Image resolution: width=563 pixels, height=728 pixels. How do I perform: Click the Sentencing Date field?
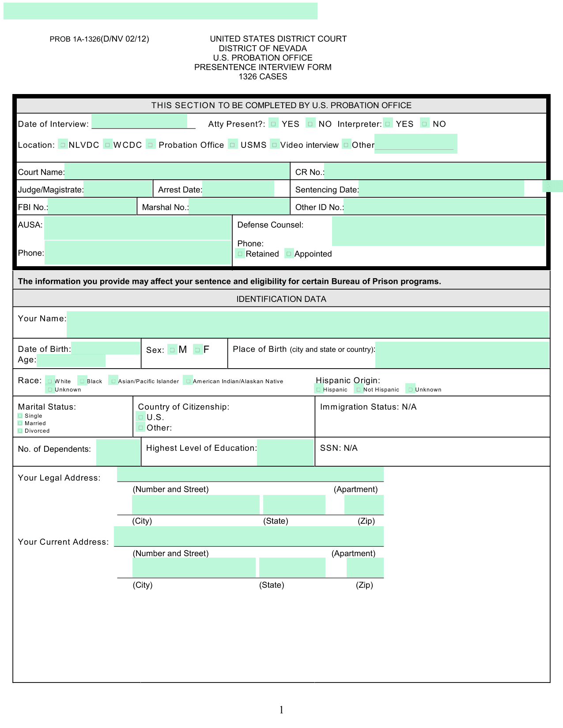(x=441, y=189)
